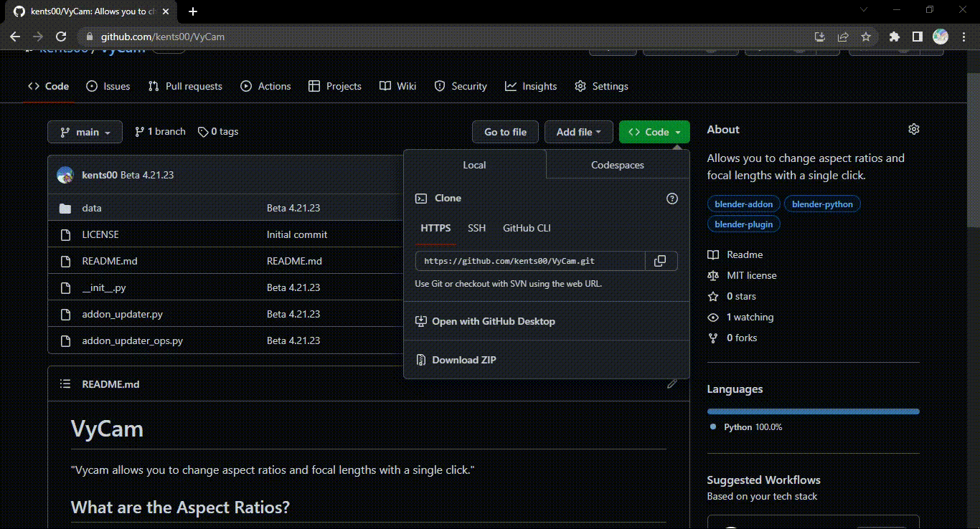Click the blender-plugin topic tag

pos(744,224)
